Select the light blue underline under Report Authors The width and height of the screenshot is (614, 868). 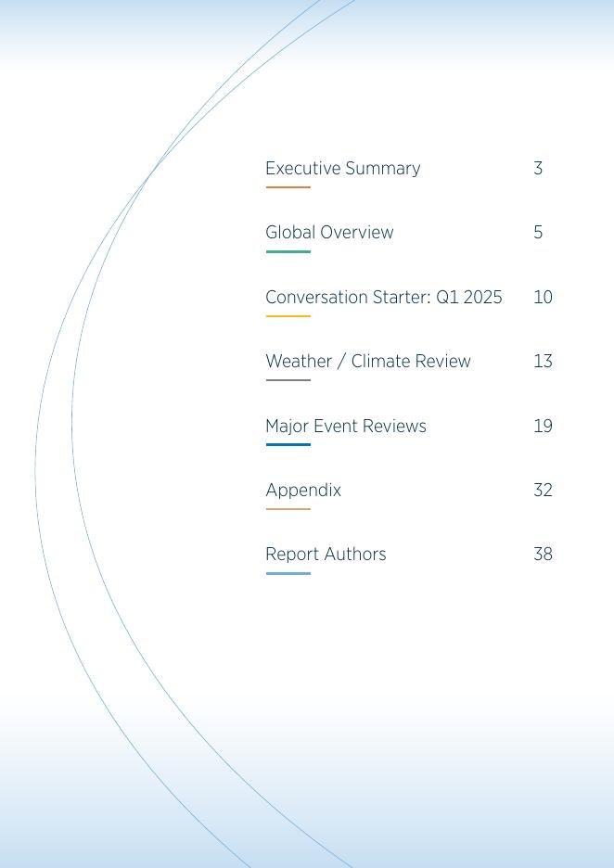288,574
